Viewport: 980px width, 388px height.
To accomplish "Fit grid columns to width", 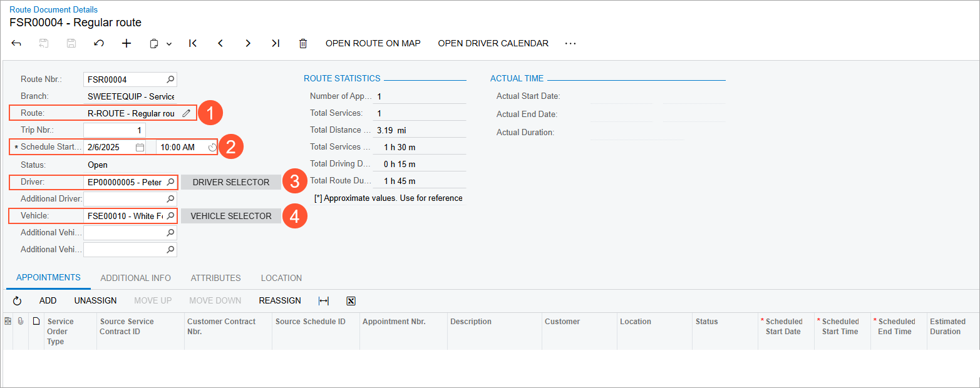I will pos(324,301).
